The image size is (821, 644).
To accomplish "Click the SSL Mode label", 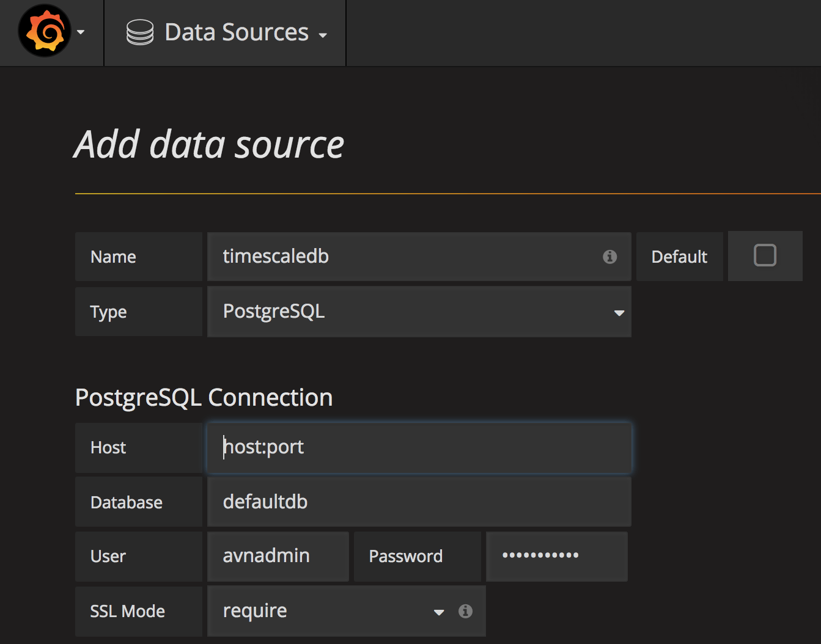I will (127, 611).
